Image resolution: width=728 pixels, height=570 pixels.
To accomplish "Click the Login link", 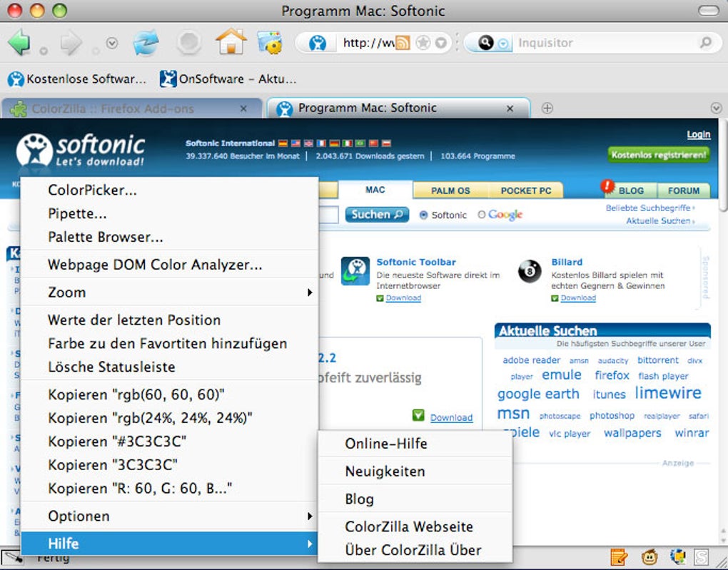I will pos(698,135).
